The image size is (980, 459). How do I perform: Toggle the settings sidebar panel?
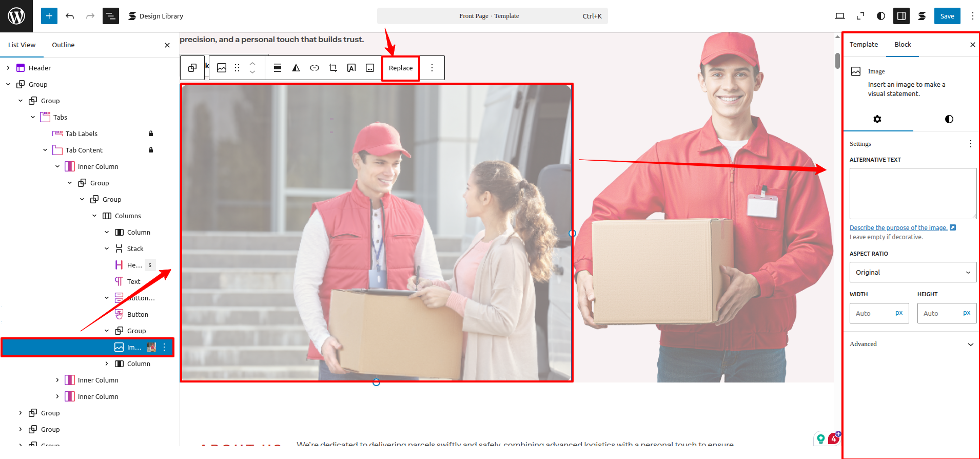point(901,16)
